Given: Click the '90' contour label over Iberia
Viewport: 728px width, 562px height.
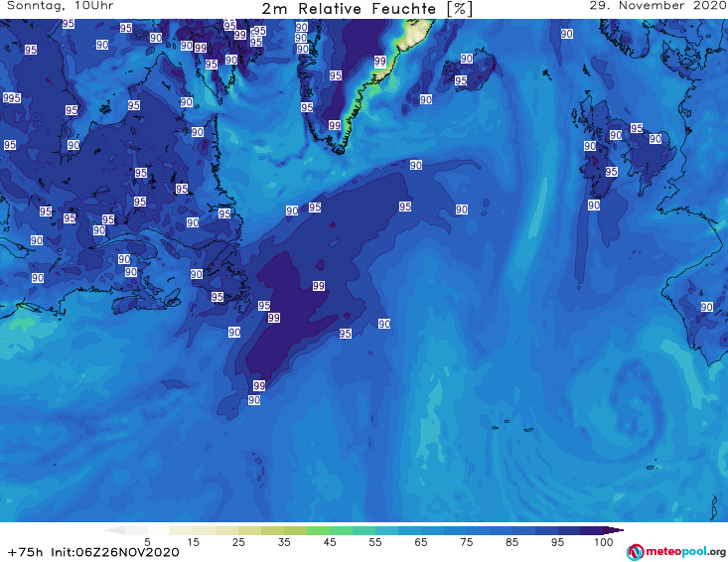Looking at the screenshot, I should coord(706,307).
